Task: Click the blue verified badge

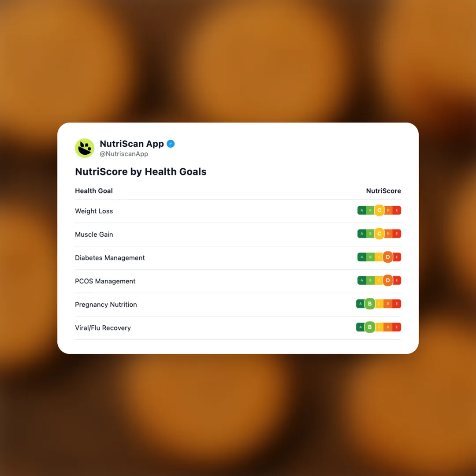Action: (171, 144)
